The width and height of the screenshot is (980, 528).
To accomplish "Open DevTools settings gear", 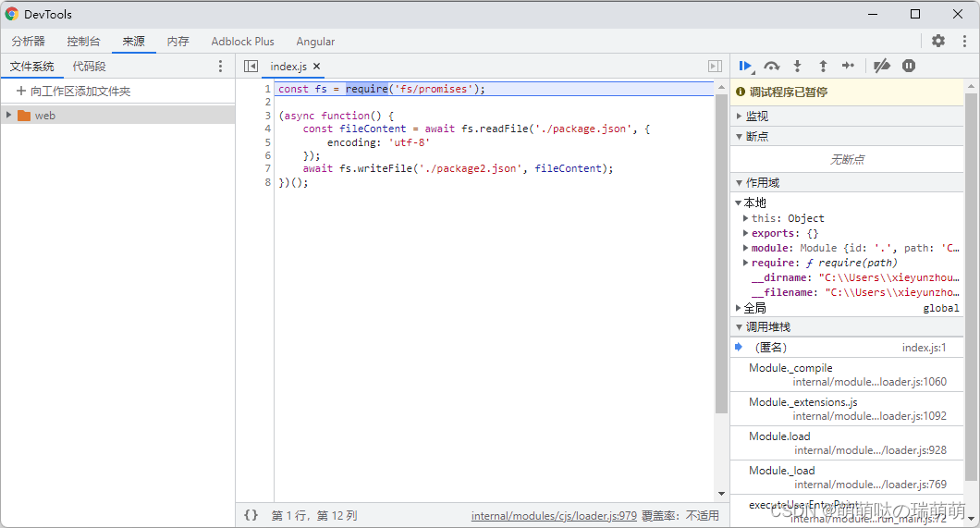I will (x=938, y=41).
